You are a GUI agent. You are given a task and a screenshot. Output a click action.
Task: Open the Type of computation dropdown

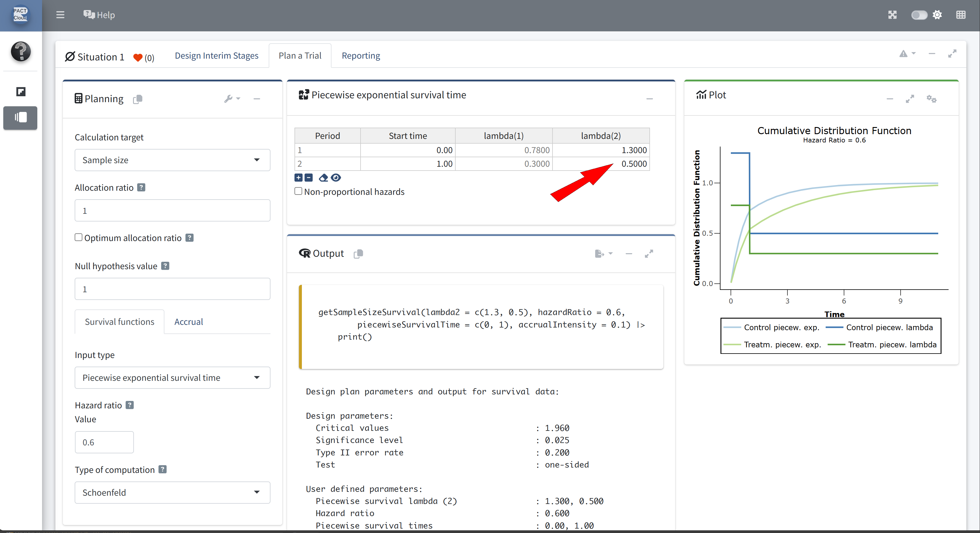172,492
